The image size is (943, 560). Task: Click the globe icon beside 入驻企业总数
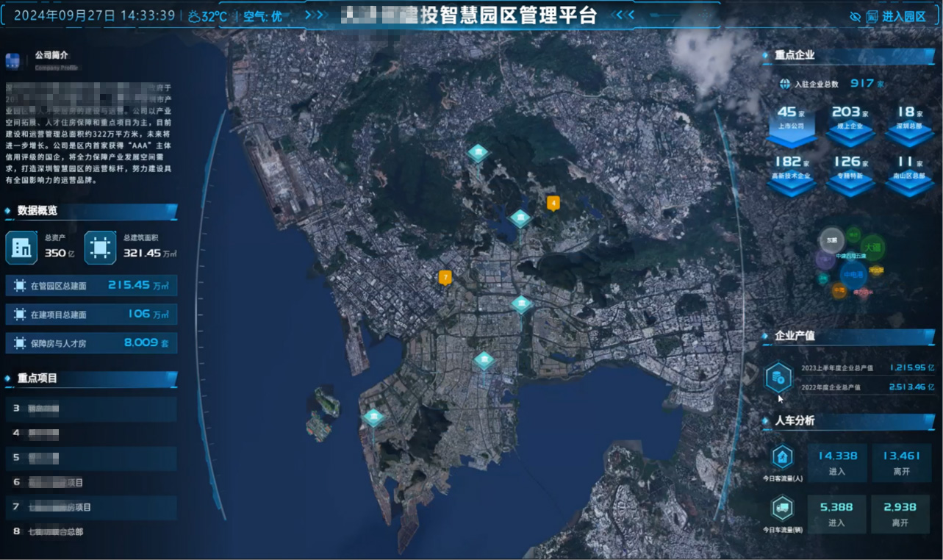tap(785, 84)
